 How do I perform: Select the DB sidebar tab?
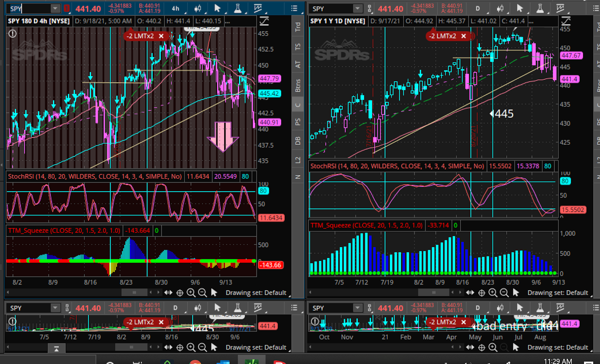(x=298, y=141)
